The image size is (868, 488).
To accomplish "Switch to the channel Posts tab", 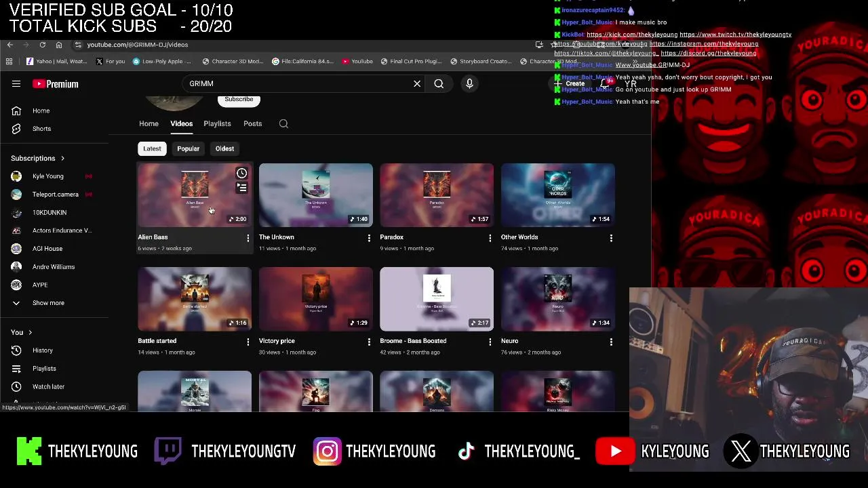I will click(x=252, y=123).
